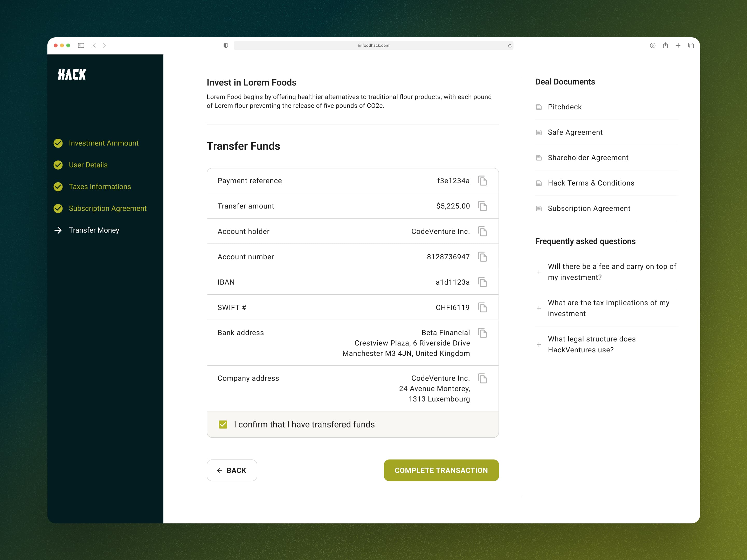Open the Safe Agreement document link
The height and width of the screenshot is (560, 747).
click(x=575, y=132)
